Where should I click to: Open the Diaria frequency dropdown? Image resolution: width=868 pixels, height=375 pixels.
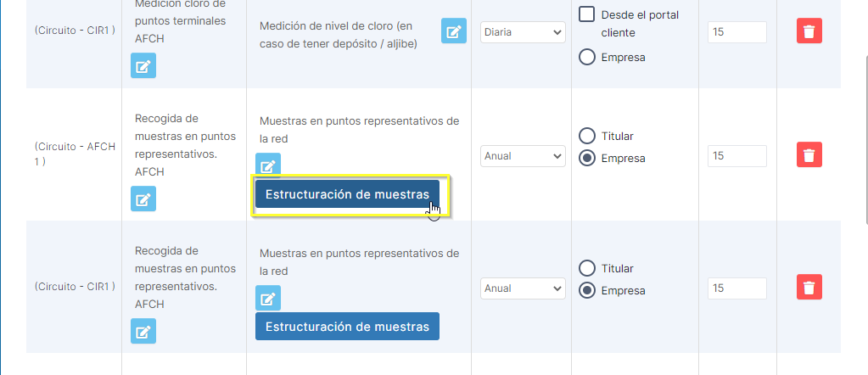[522, 32]
